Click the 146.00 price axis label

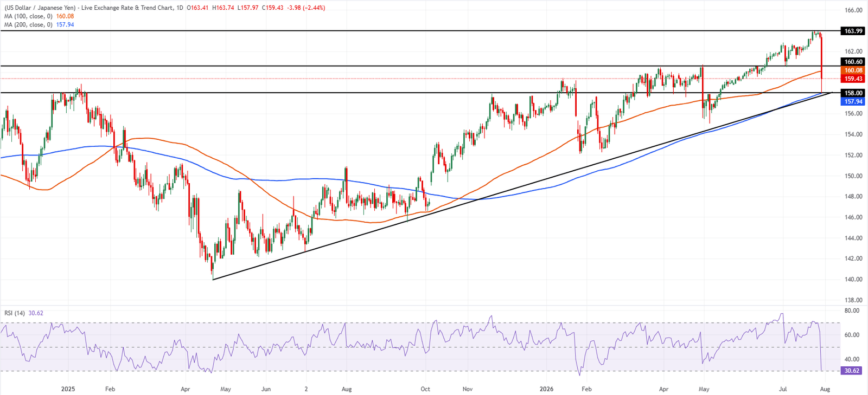(x=853, y=217)
